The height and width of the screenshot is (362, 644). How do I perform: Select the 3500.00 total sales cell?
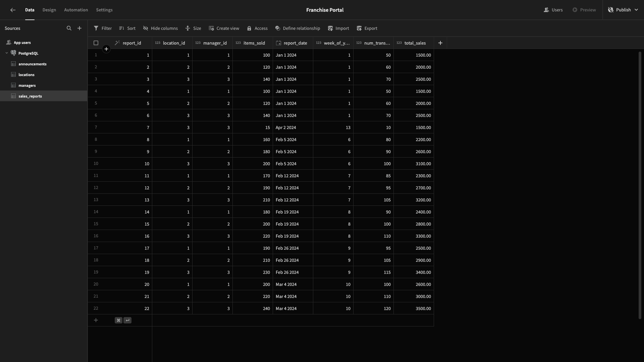pyautogui.click(x=414, y=308)
